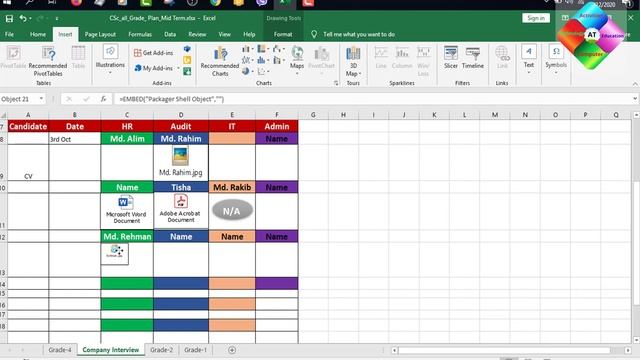The width and height of the screenshot is (640, 360).
Task: Switch to the Home tab
Action: 38,34
